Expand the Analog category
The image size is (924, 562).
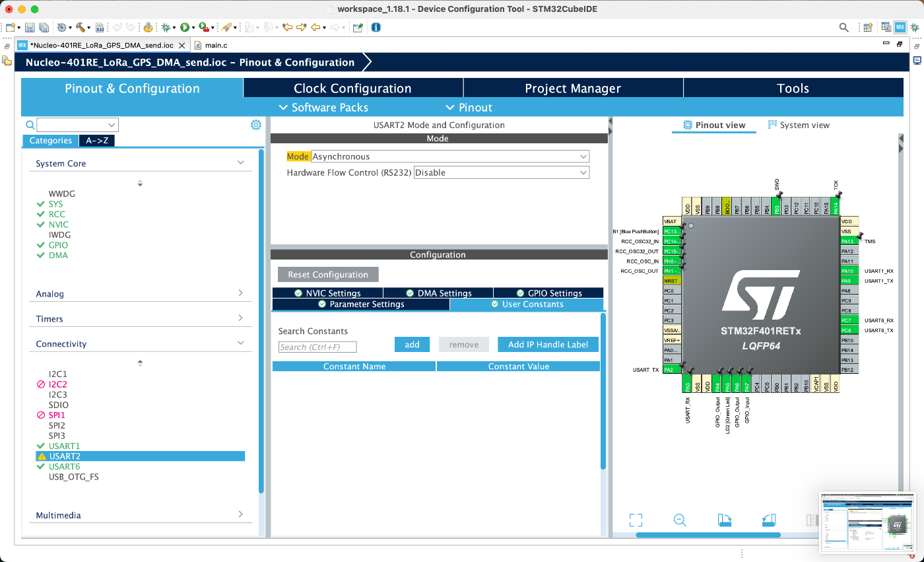pos(240,293)
